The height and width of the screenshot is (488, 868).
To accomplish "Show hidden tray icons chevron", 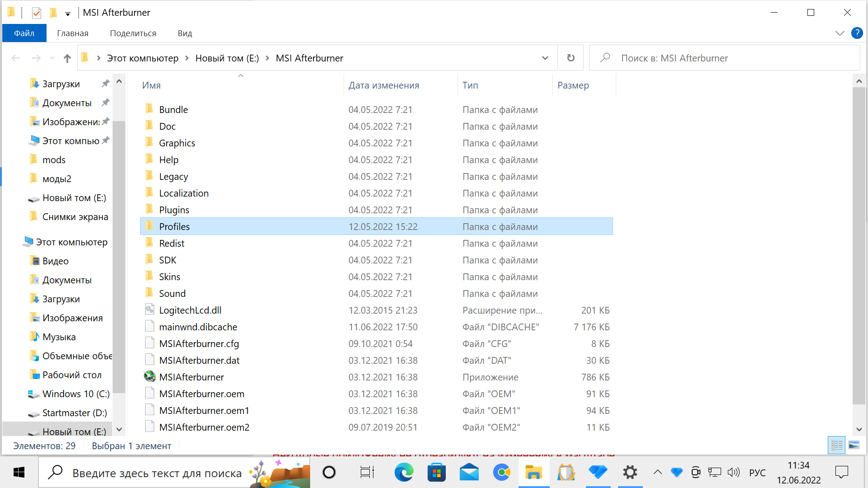I will [x=658, y=473].
